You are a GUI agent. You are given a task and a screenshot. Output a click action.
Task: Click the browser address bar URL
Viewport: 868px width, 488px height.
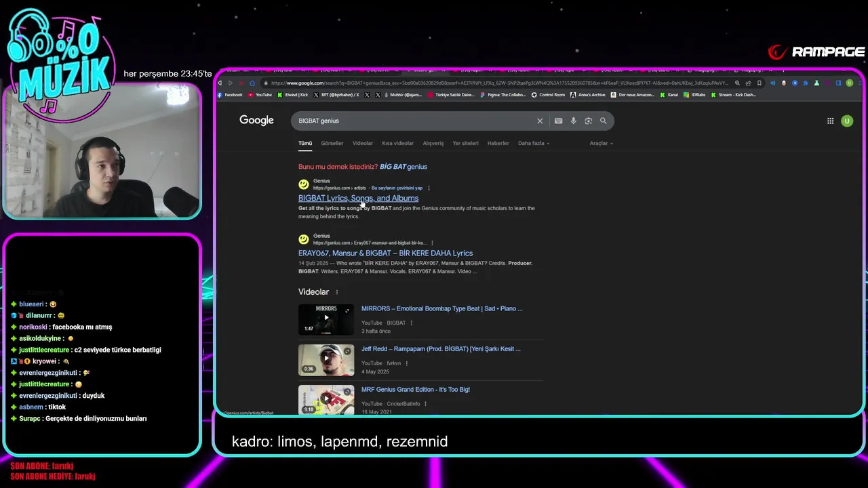[x=498, y=83]
